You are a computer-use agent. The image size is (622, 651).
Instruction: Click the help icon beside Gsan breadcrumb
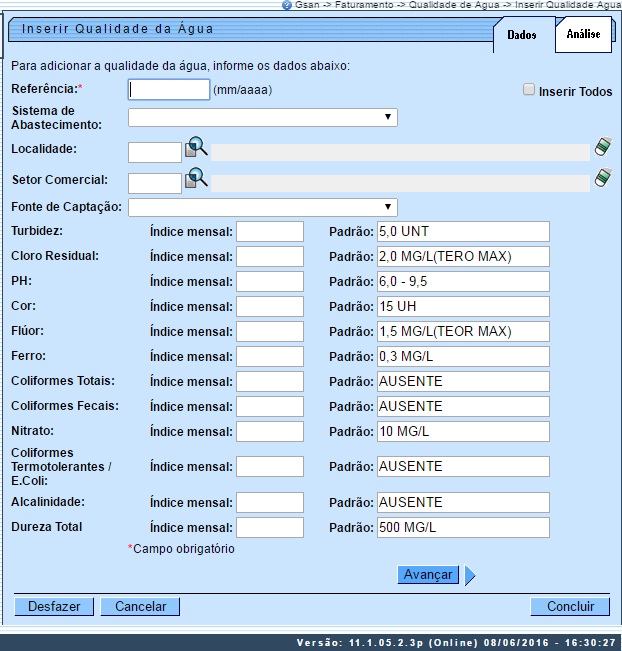point(287,5)
